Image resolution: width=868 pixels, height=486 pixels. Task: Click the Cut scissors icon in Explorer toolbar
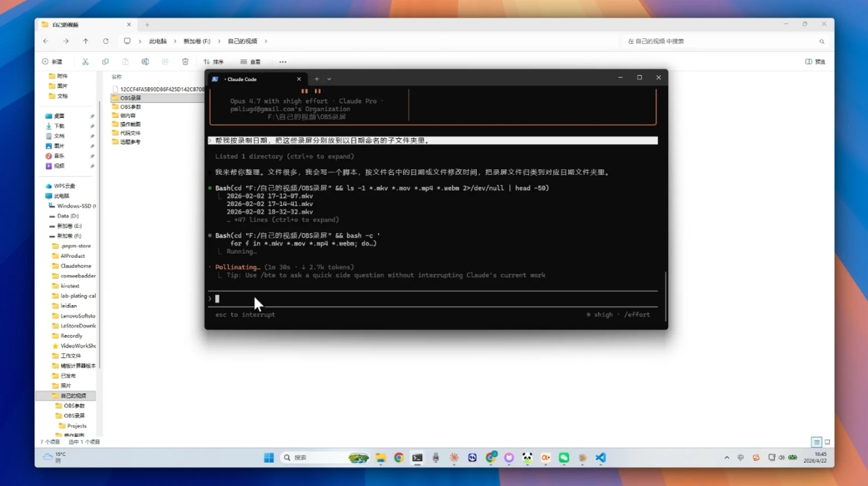point(85,61)
